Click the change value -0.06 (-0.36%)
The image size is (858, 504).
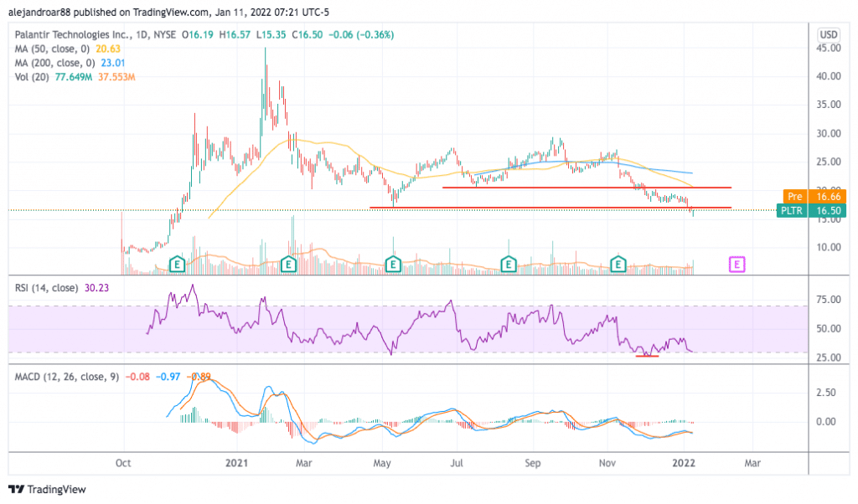point(361,34)
